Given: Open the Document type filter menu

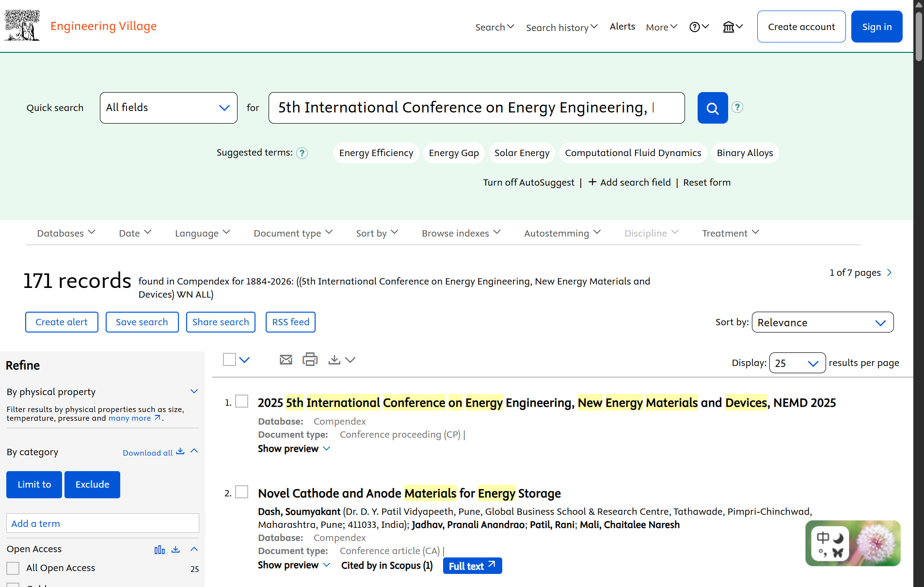Looking at the screenshot, I should [x=293, y=233].
